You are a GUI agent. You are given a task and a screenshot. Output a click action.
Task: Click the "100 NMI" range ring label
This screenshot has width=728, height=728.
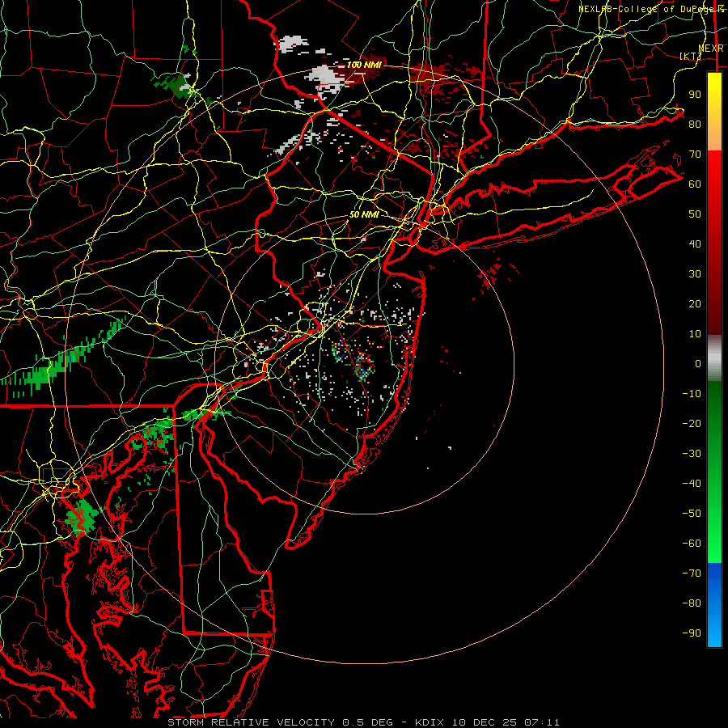pyautogui.click(x=364, y=65)
